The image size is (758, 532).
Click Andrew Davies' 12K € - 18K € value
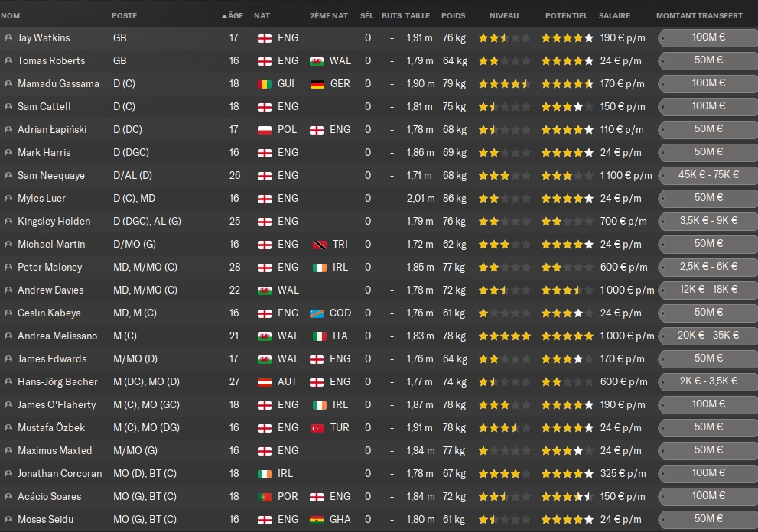tap(708, 290)
